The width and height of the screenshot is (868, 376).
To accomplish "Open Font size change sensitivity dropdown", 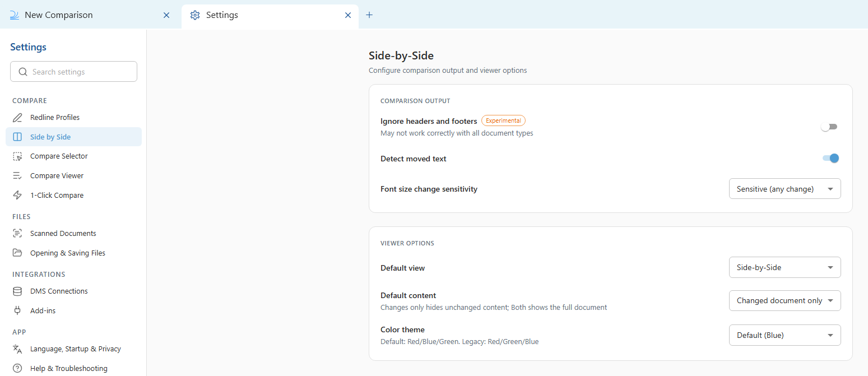I will click(785, 189).
